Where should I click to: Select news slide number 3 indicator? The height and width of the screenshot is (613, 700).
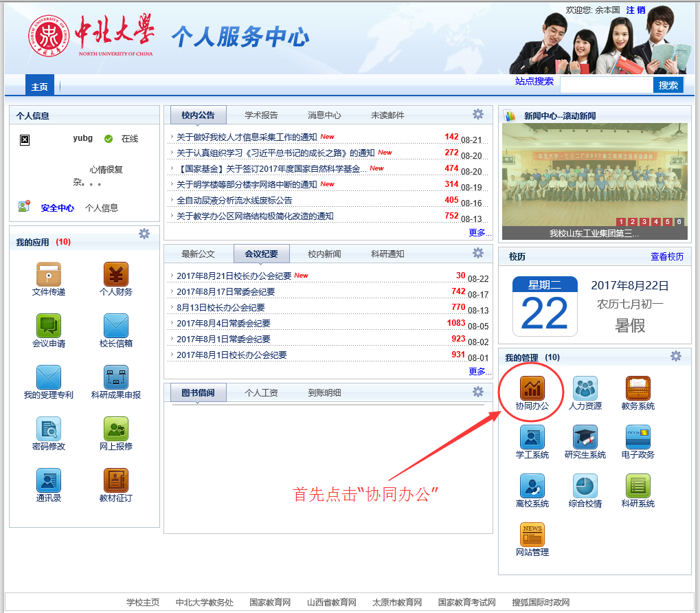click(644, 222)
